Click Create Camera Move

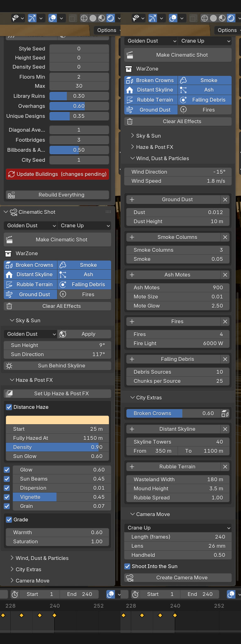178,578
